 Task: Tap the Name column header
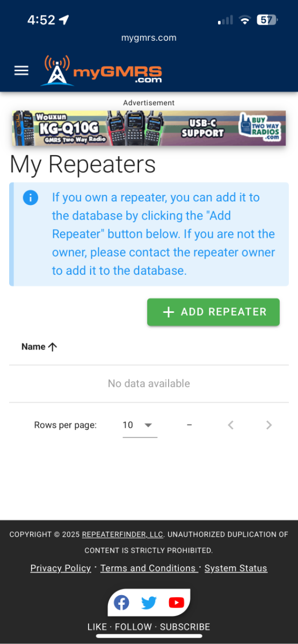tap(33, 347)
